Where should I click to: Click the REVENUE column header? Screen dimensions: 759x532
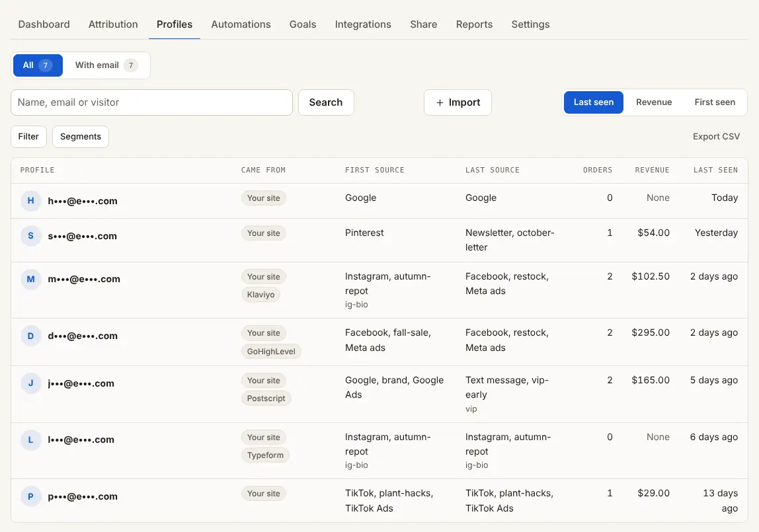[652, 170]
